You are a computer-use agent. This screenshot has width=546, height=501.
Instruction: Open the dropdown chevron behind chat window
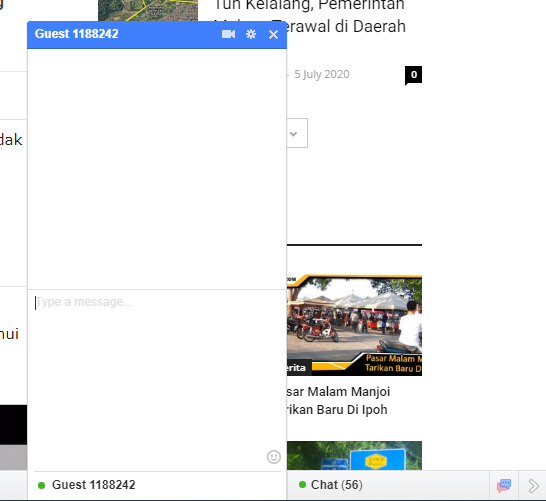(294, 133)
